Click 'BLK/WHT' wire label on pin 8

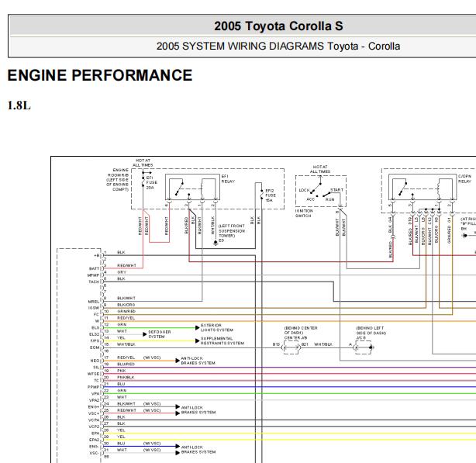click(x=126, y=299)
